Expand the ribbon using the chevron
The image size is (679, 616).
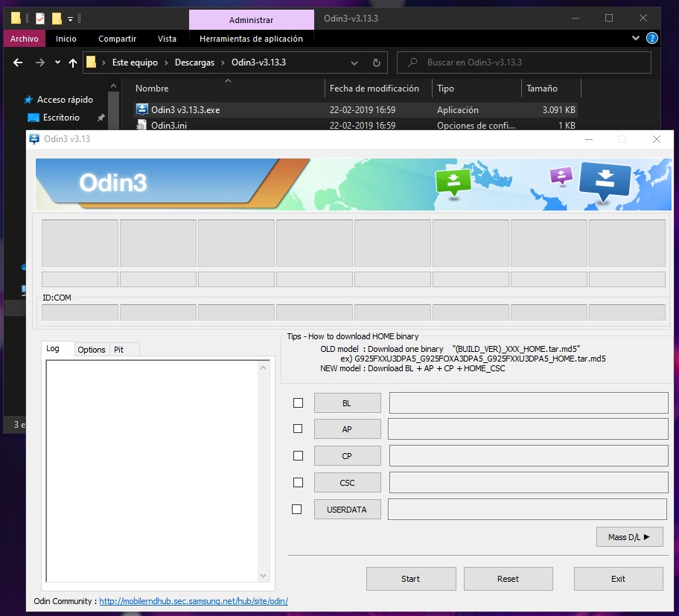point(636,38)
